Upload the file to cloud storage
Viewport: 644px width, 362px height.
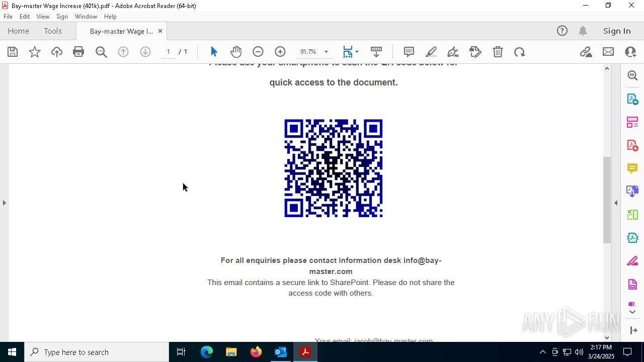57,52
